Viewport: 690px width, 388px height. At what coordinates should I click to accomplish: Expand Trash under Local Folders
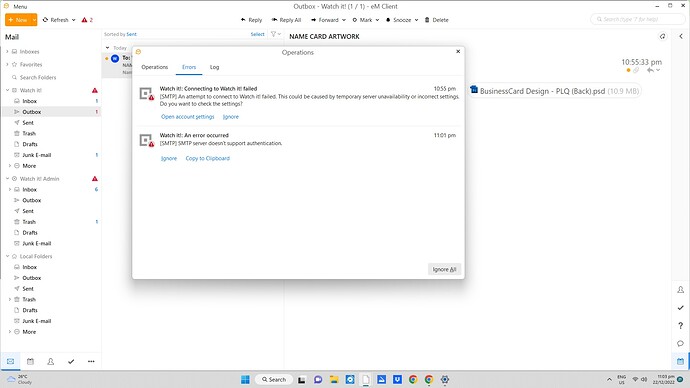tap(10, 299)
